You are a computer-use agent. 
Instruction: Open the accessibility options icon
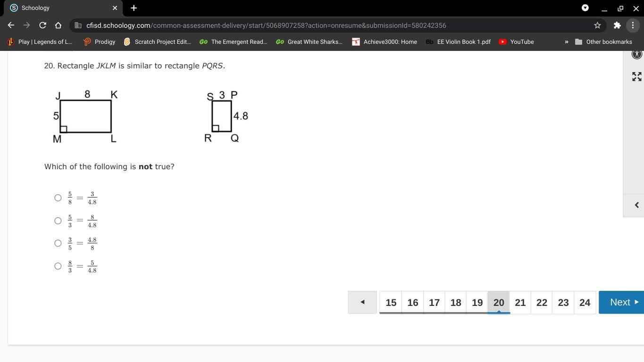tap(637, 54)
